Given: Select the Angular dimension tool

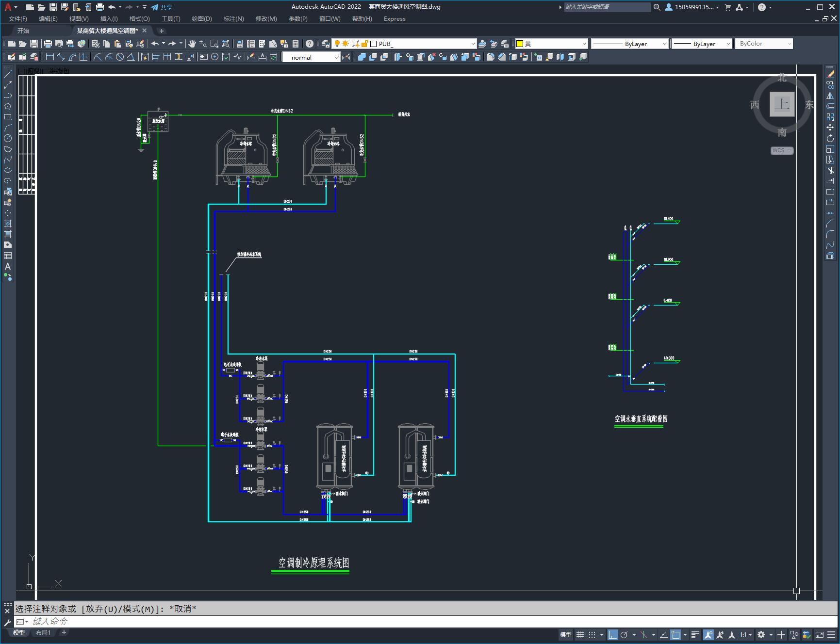Looking at the screenshot, I should click(x=131, y=57).
